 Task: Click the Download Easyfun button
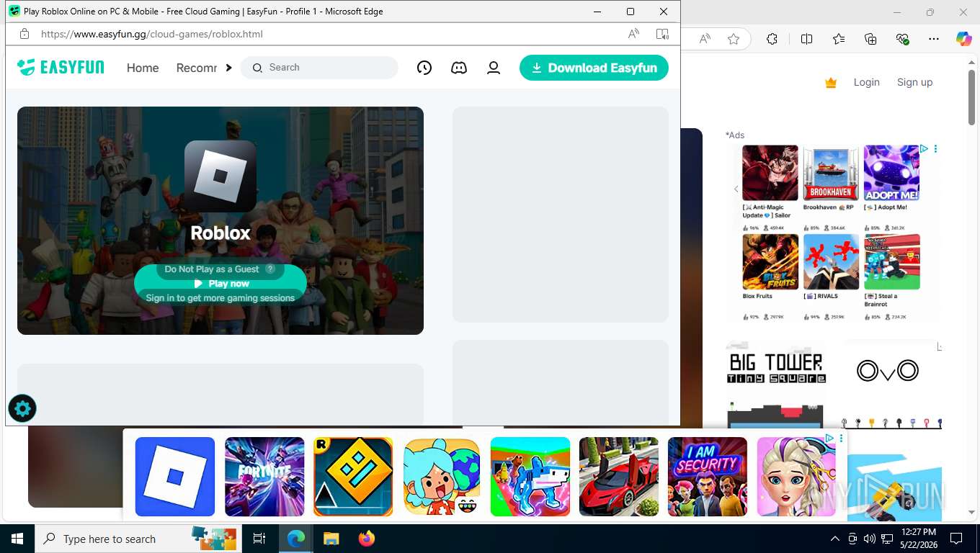[594, 68]
